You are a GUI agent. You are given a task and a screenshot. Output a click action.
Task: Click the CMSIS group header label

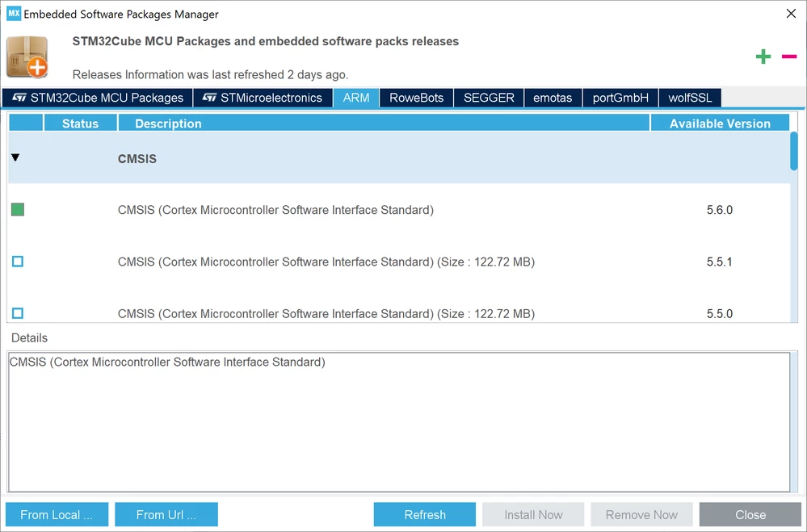[137, 158]
